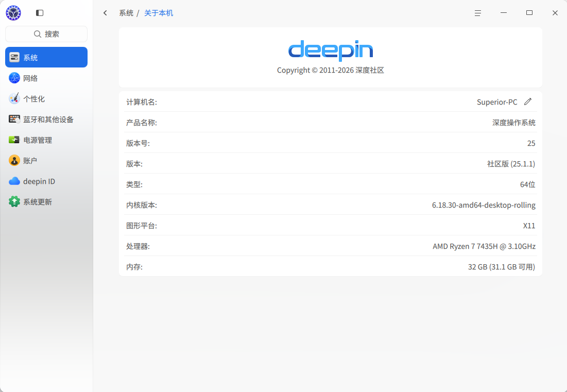This screenshot has height=392, width=567.
Task: Toggle the sidebar collapse icon
Action: coord(40,13)
